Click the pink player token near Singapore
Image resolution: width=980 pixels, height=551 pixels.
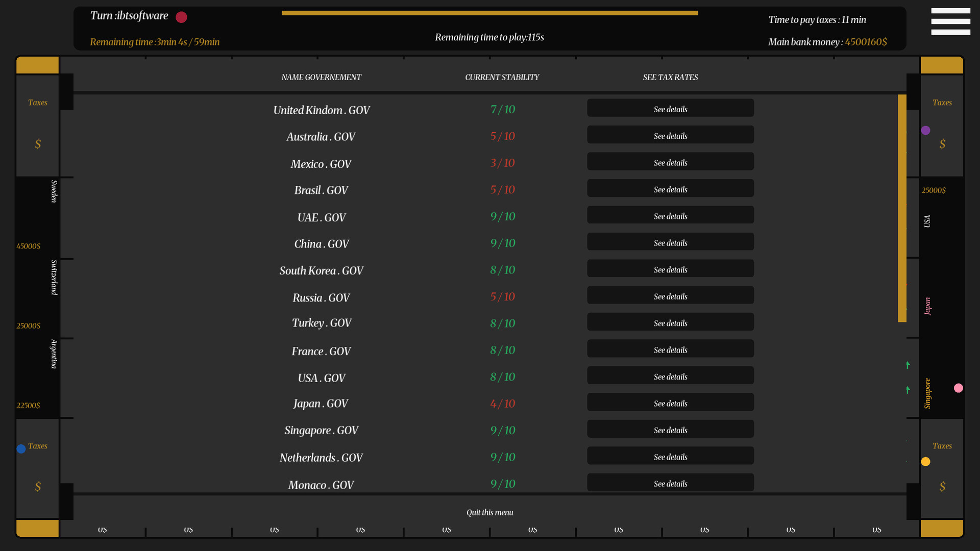point(959,388)
